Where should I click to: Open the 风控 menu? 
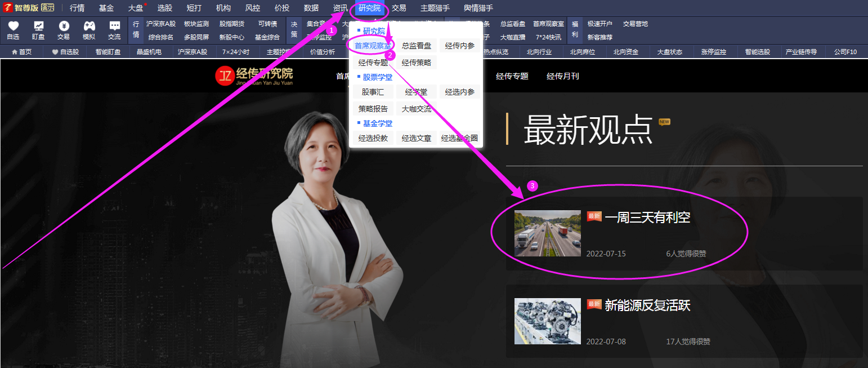pyautogui.click(x=253, y=8)
